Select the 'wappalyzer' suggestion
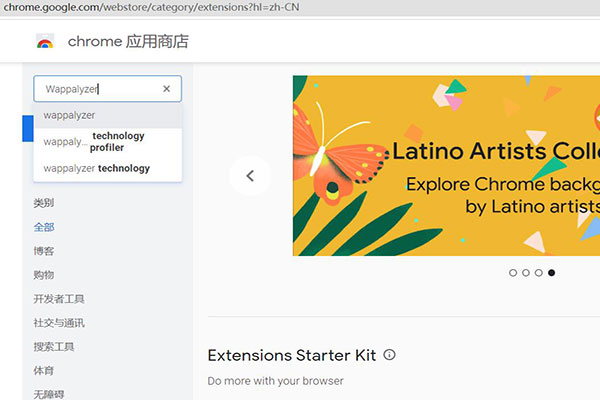This screenshot has height=400, width=600. point(108,115)
